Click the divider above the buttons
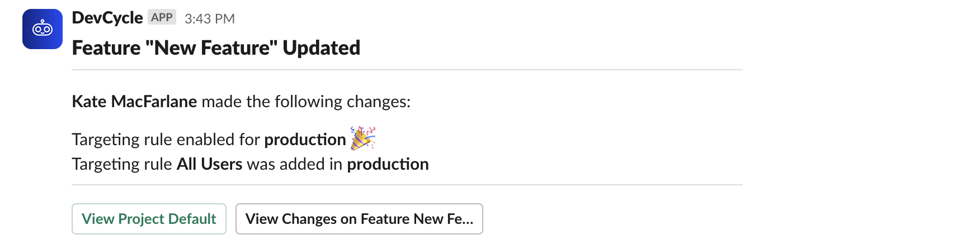 (407, 185)
